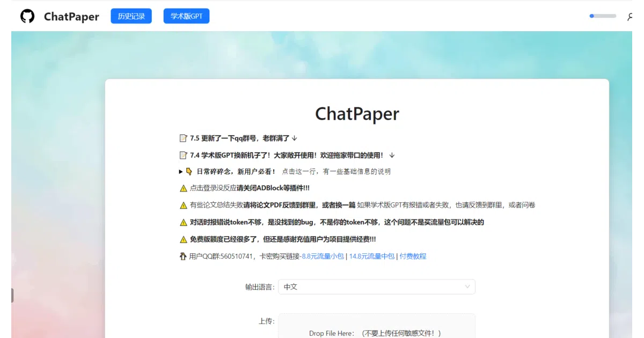644x338 pixels.
Task: Click the 上传 label
Action: click(x=267, y=321)
